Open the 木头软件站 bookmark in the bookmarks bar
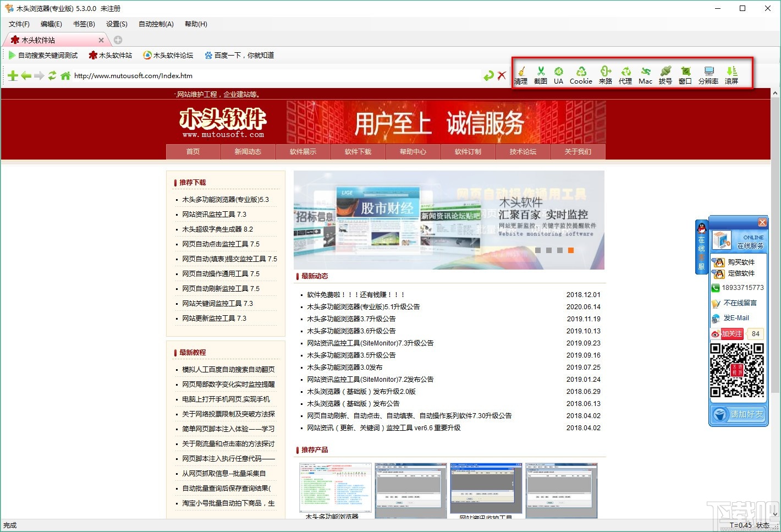 tap(111, 55)
